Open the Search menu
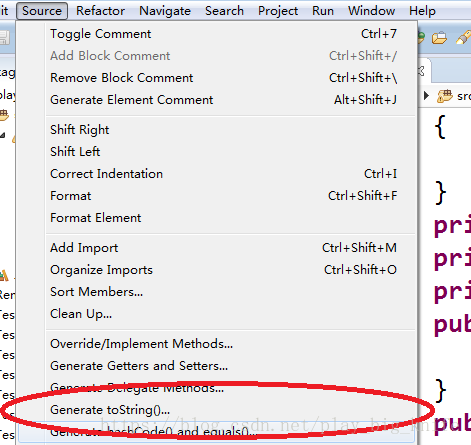The image size is (471, 445). pyautogui.click(x=224, y=11)
